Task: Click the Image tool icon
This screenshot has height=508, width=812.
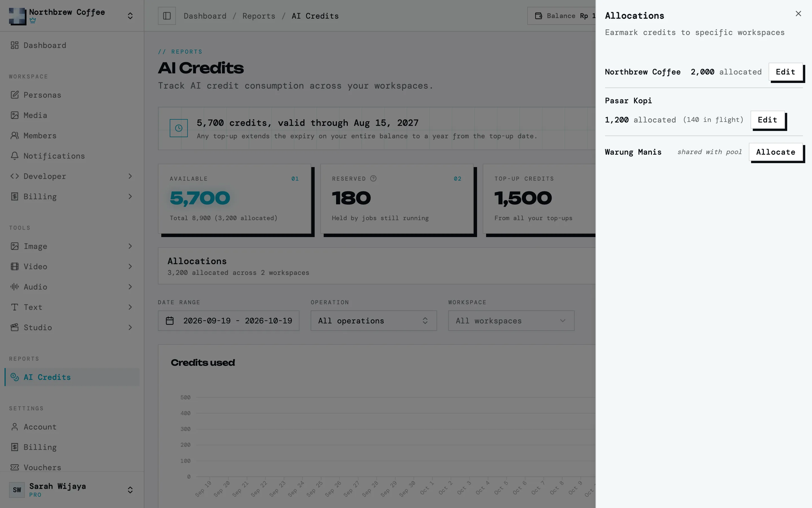Action: click(x=14, y=246)
